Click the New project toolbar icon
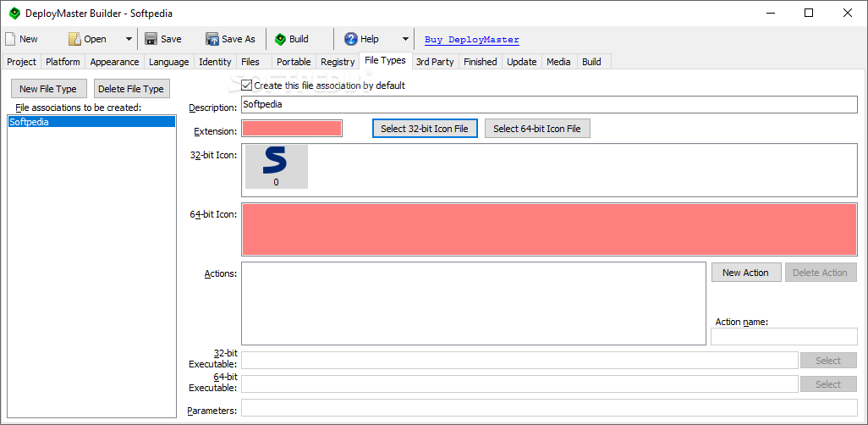The width and height of the screenshot is (868, 425). [10, 39]
